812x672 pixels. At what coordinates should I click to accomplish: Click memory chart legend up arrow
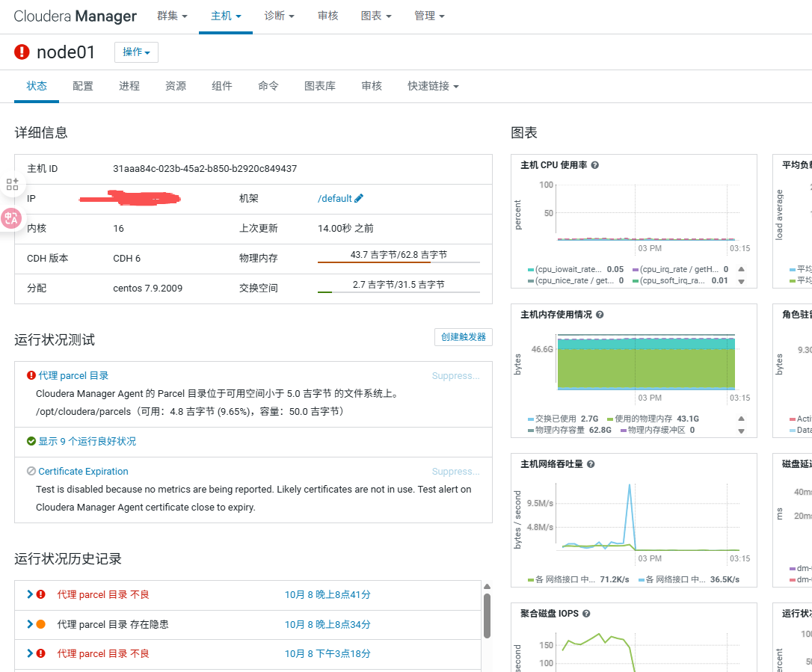[741, 419]
